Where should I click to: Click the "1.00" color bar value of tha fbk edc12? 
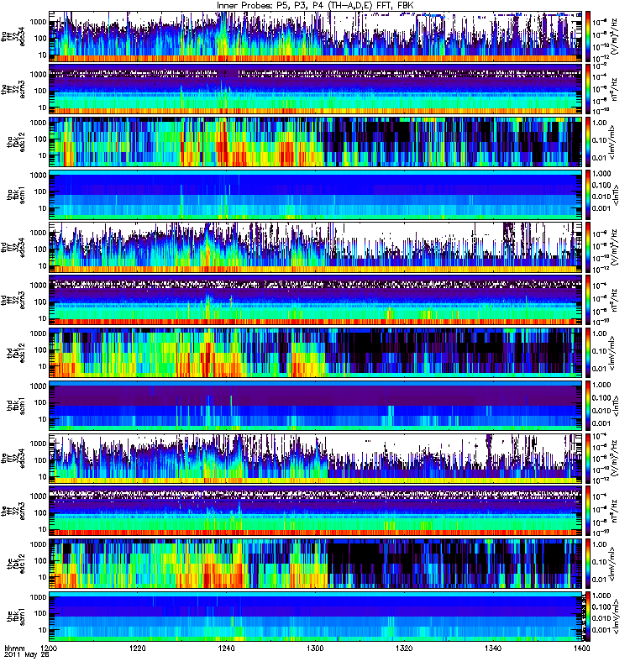click(x=599, y=123)
